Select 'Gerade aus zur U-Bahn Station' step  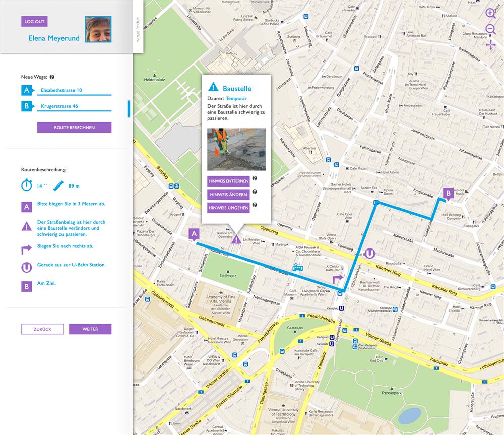click(72, 265)
